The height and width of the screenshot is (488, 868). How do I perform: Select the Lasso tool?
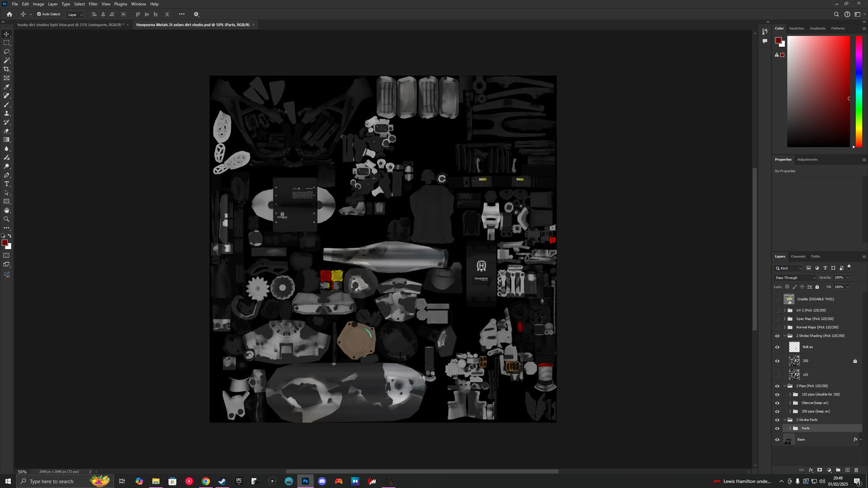coord(7,52)
